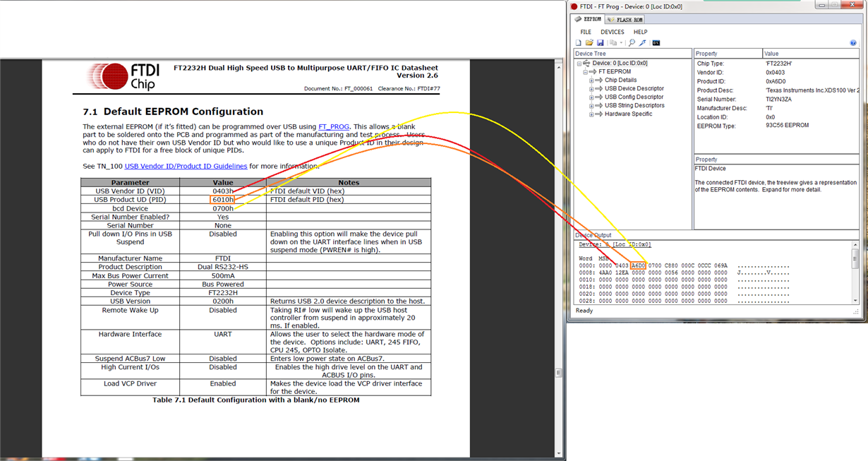Click the USB device icon beside Device: 0
Viewport: 868px width, 461px height.
pyautogui.click(x=586, y=63)
